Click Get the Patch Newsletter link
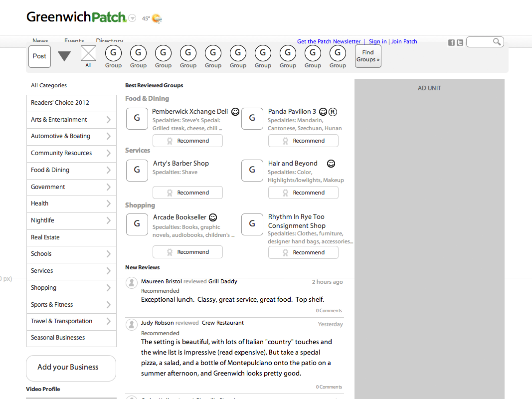Screen dimensions: 532x399 click(329, 41)
